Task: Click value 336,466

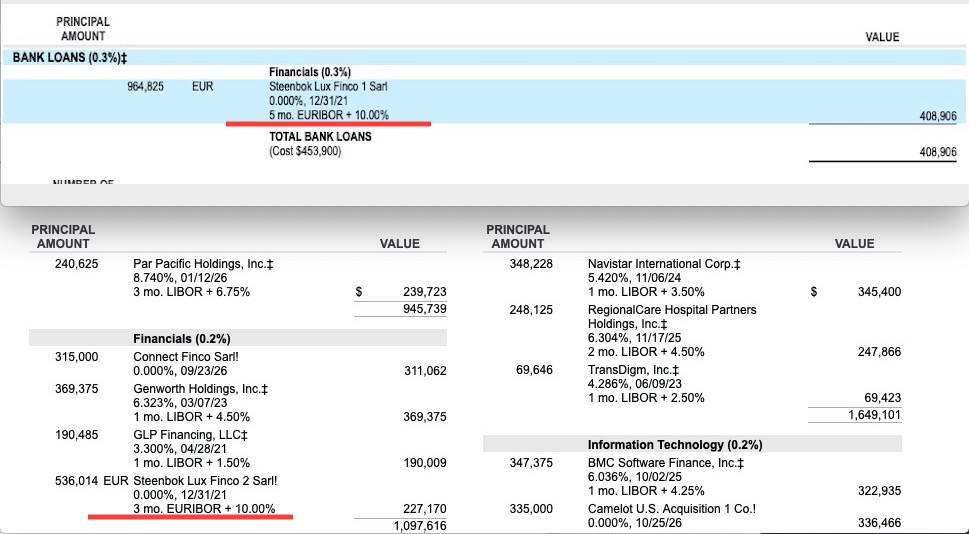Action: pyautogui.click(x=879, y=522)
